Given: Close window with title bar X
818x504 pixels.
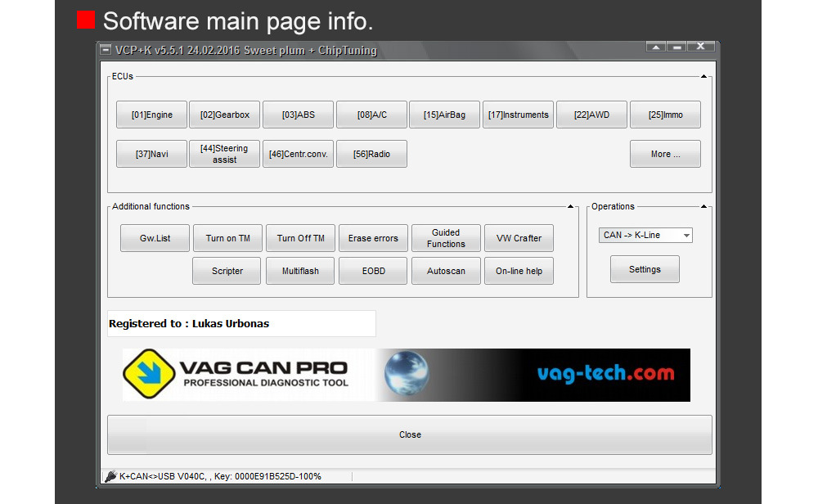Looking at the screenshot, I should (701, 47).
